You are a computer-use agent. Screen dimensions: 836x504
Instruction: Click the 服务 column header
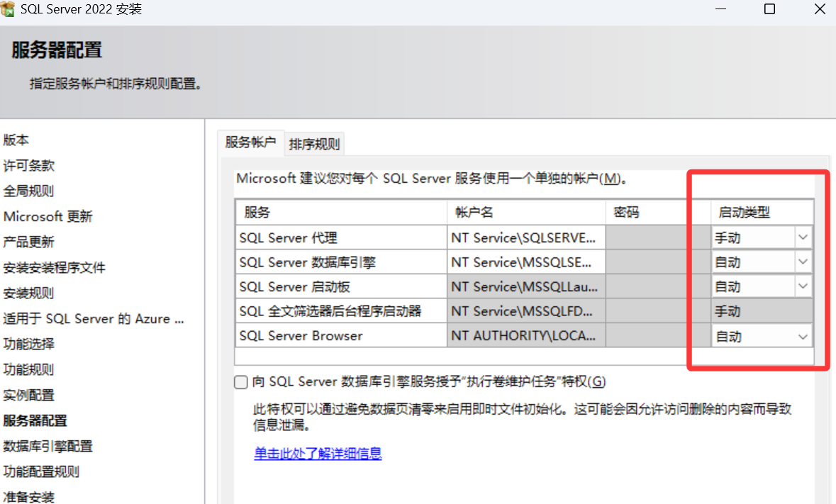(341, 212)
